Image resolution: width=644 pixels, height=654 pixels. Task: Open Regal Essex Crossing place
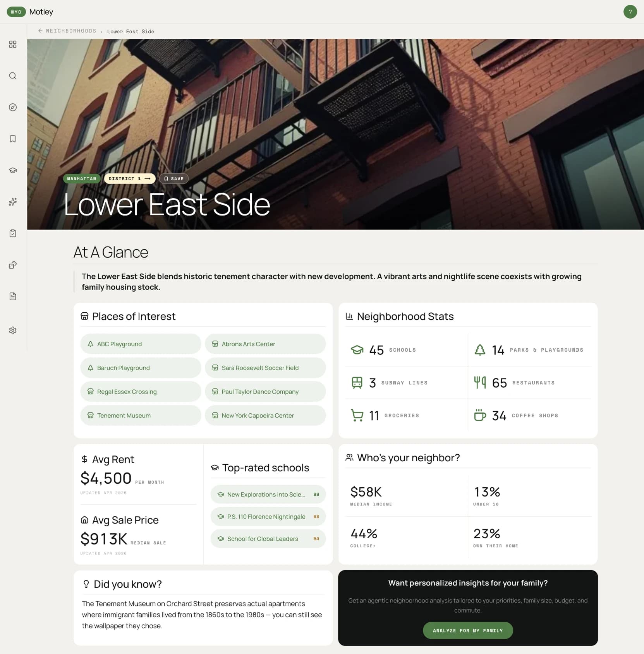point(141,392)
